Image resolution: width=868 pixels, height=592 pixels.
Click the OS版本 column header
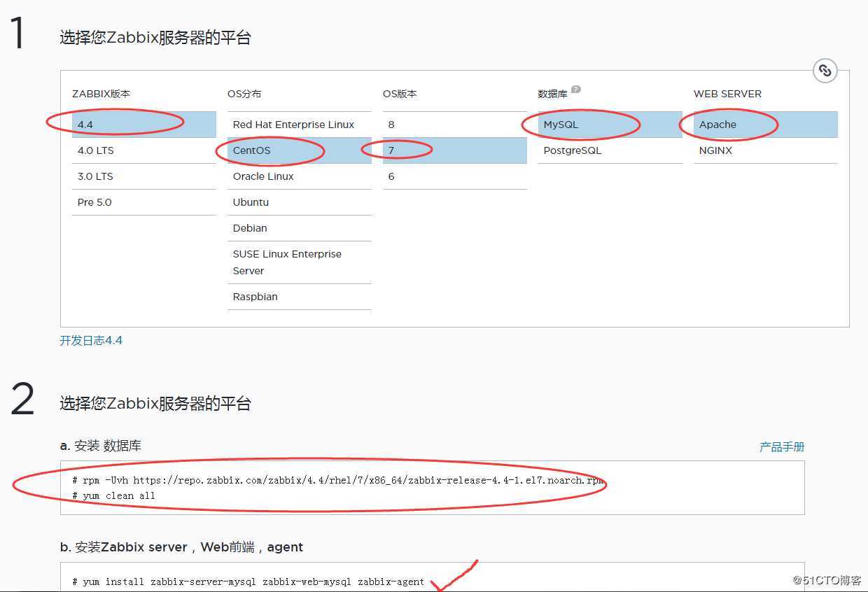click(400, 94)
